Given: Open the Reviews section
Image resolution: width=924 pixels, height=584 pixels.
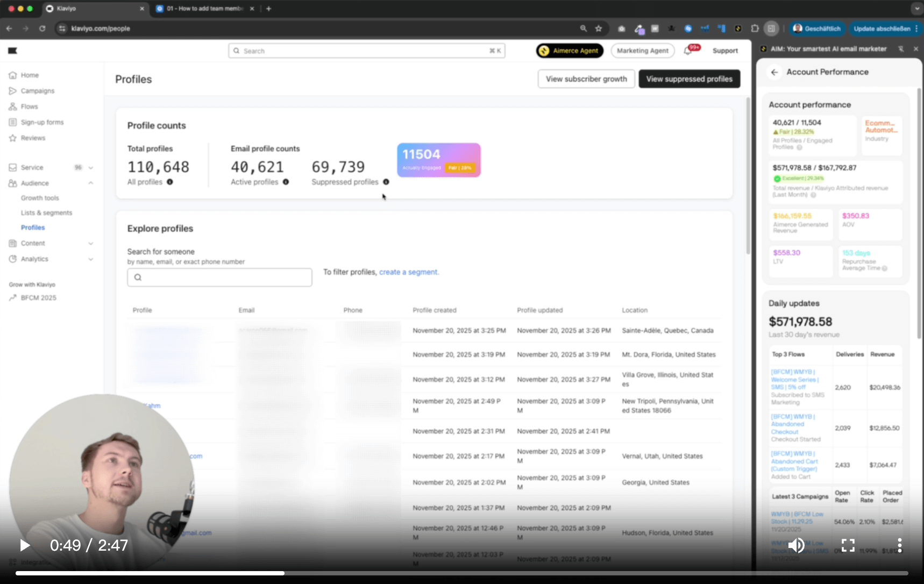Looking at the screenshot, I should [x=33, y=138].
